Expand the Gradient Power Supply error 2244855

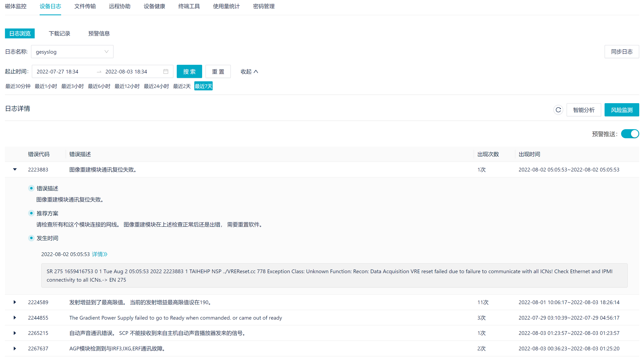coord(14,318)
